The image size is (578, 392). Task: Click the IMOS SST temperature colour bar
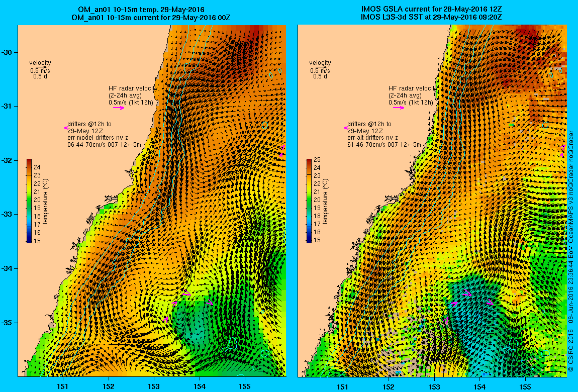309,201
